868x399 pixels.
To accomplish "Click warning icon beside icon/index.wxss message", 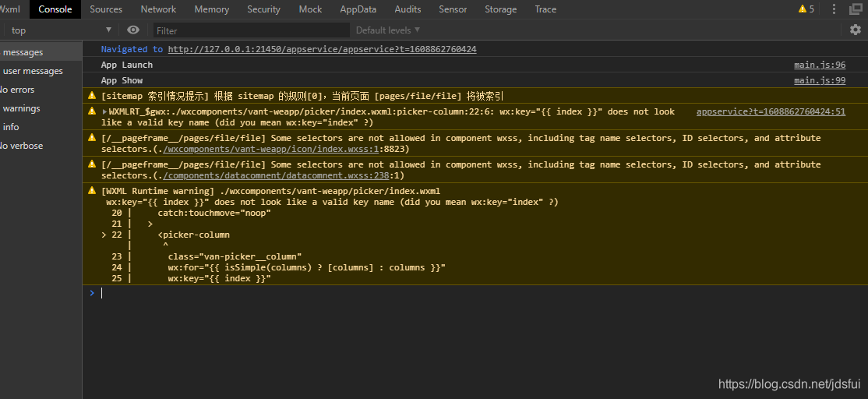I will click(x=92, y=137).
